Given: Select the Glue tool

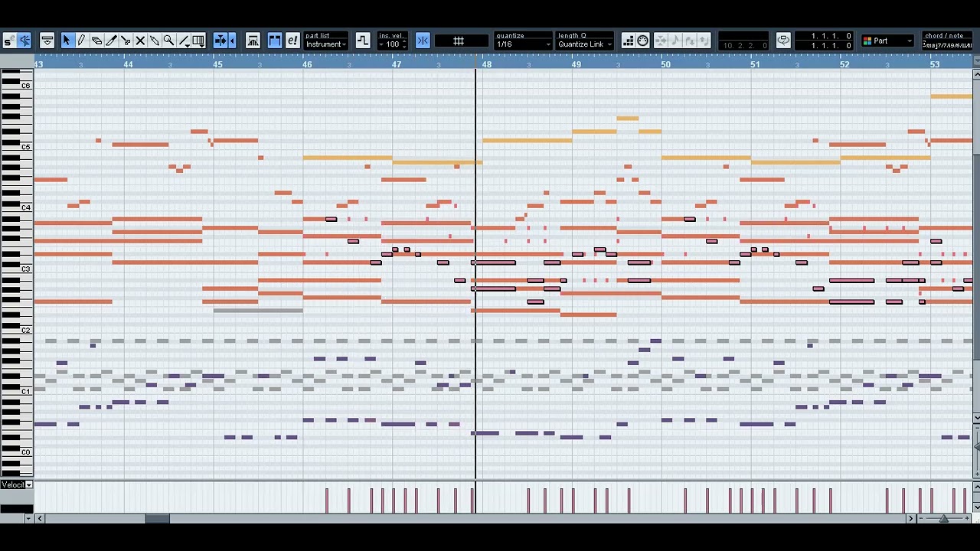Looking at the screenshot, I should pos(155,41).
